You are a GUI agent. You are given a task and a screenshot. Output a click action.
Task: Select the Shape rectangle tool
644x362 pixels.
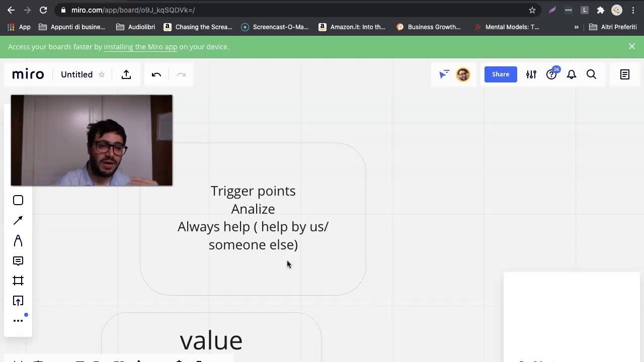18,201
